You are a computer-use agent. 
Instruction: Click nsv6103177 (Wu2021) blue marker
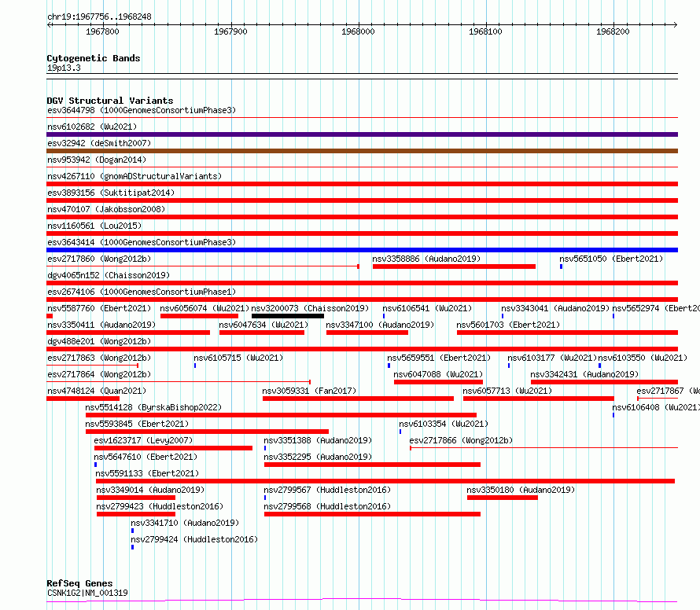click(509, 366)
